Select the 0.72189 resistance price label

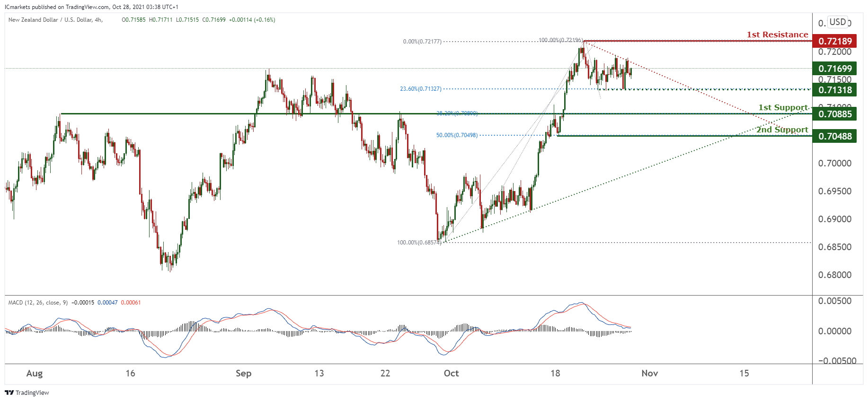point(835,41)
